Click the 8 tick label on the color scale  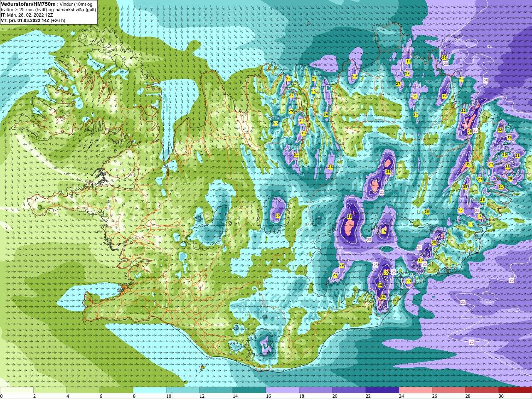tap(134, 396)
